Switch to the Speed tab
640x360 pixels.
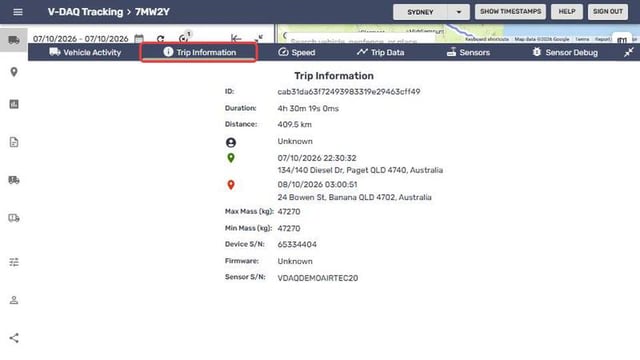297,52
